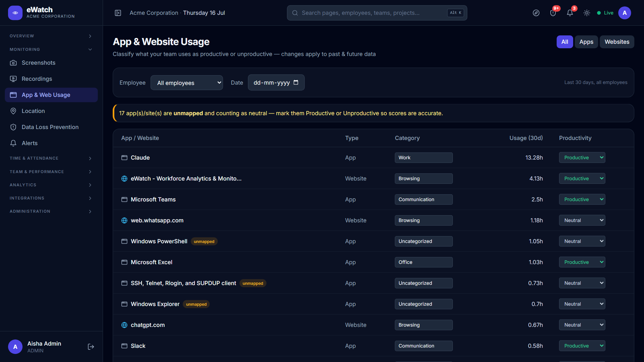The width and height of the screenshot is (644, 362).
Task: Open productivity dropdown for Claude
Action: 582,158
